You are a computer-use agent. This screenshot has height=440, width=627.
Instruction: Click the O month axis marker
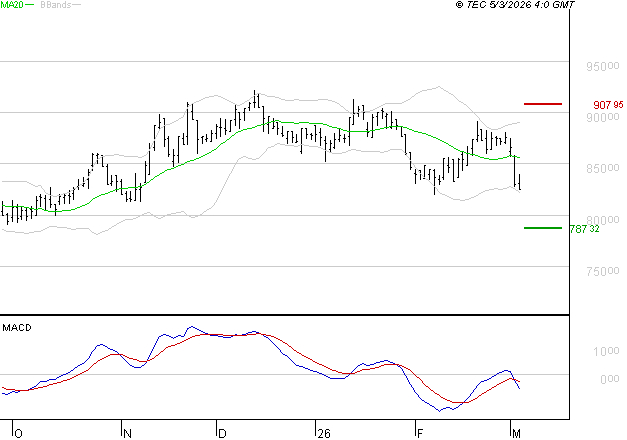18,434
